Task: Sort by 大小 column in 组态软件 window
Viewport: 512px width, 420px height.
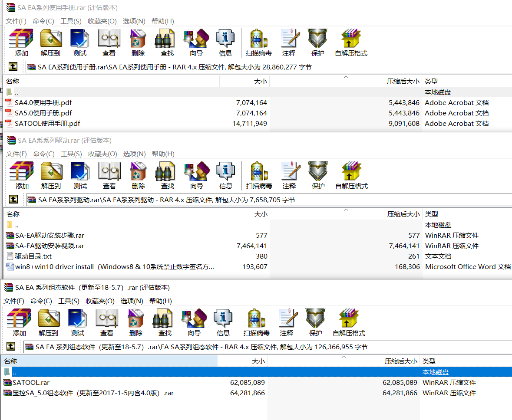Action: (242, 361)
